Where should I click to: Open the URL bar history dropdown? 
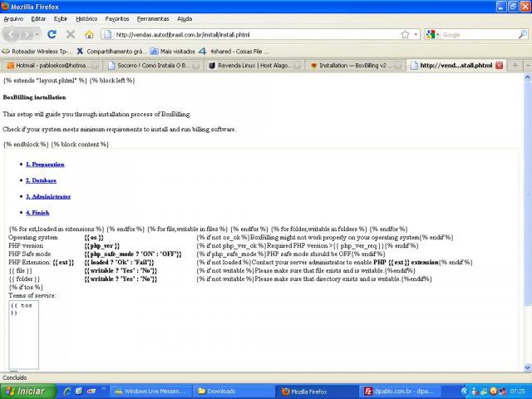point(416,35)
